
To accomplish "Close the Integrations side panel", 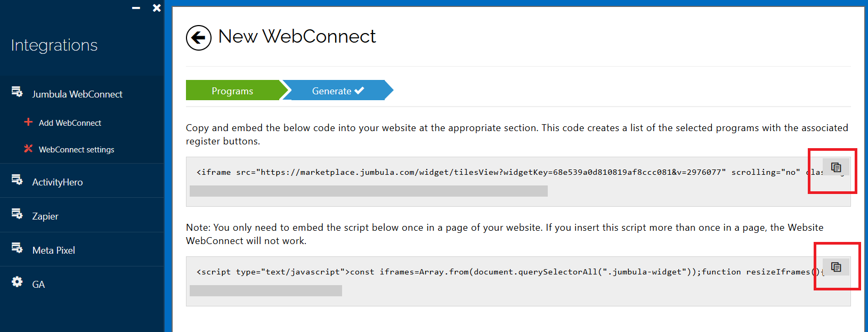I will (x=157, y=8).
